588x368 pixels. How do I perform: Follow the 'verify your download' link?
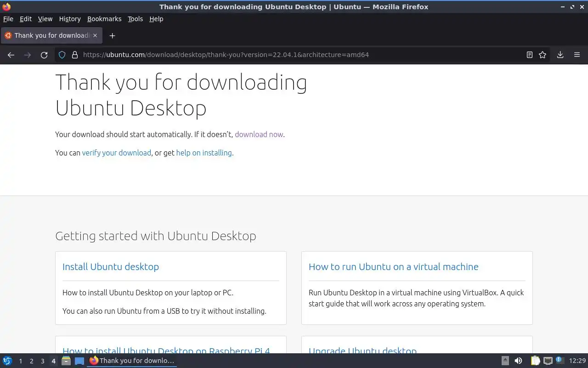coord(116,153)
